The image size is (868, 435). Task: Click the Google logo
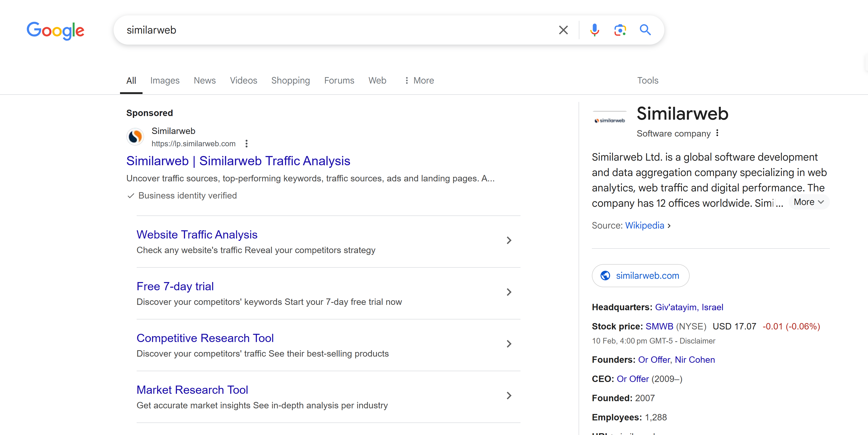point(56,31)
